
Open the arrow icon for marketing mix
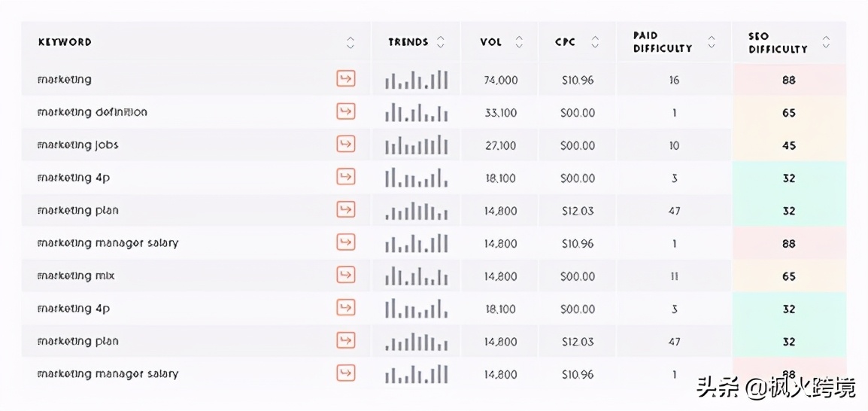(345, 276)
